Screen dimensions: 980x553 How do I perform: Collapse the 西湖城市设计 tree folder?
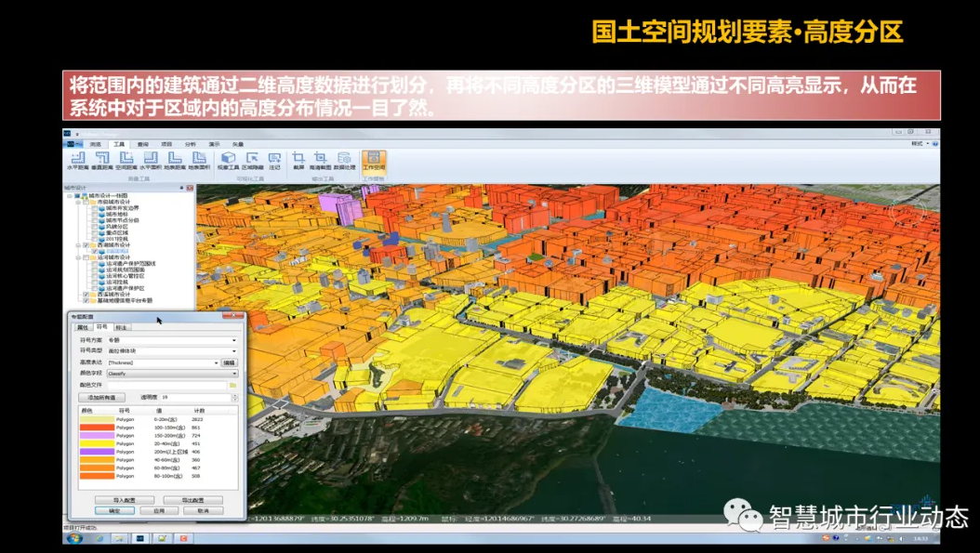click(x=78, y=245)
